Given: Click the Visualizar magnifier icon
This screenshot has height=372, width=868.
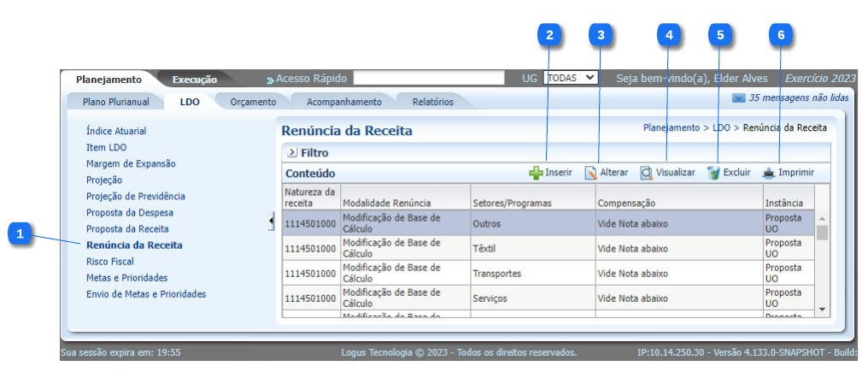Looking at the screenshot, I should (647, 173).
